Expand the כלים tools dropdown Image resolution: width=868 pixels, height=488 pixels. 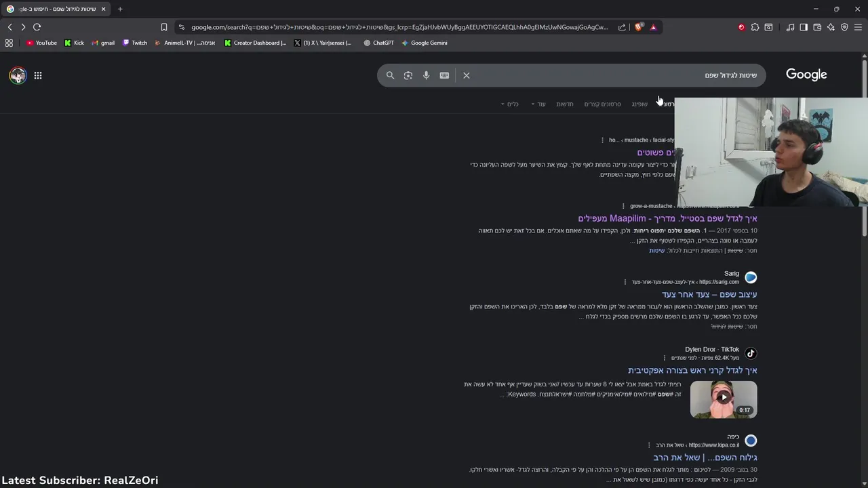[509, 104]
